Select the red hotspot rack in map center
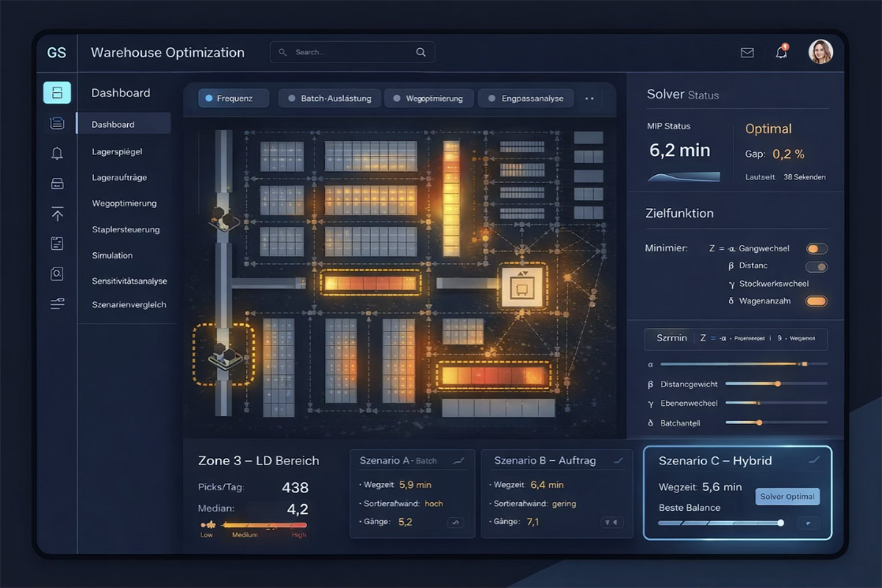Image resolution: width=882 pixels, height=588 pixels. [x=370, y=282]
